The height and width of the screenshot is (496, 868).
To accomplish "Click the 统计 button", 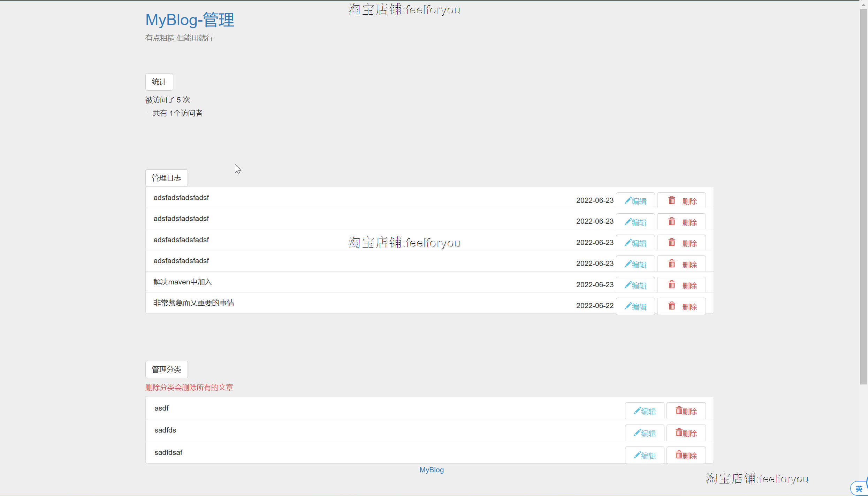I will pos(159,82).
